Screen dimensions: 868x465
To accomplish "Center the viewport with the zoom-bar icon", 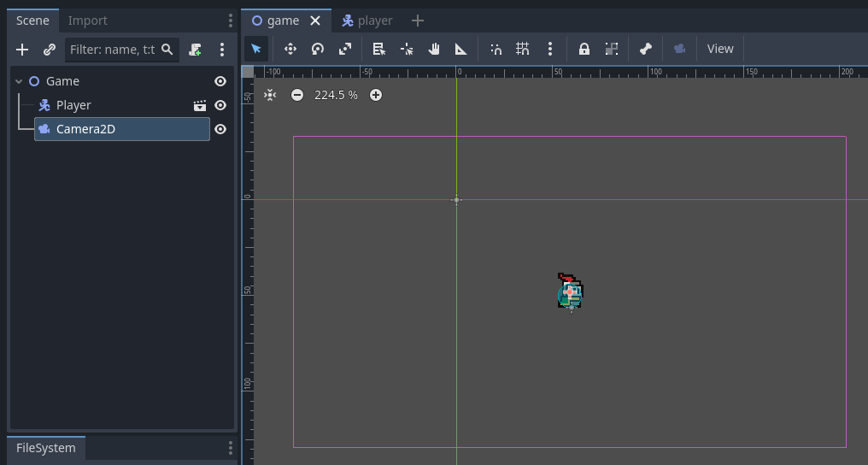I will 270,95.
